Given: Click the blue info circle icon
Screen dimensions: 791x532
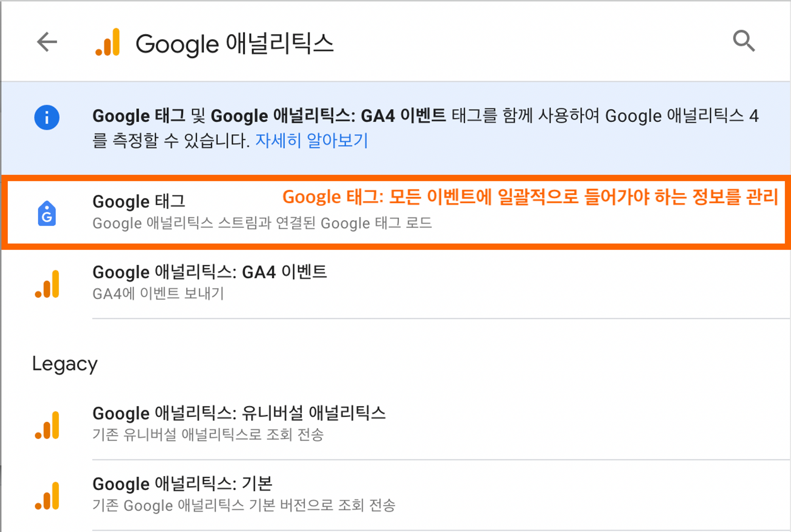Looking at the screenshot, I should tap(47, 117).
